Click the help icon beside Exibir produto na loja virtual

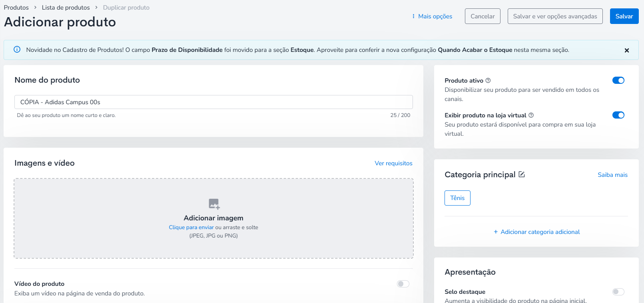coord(531,115)
